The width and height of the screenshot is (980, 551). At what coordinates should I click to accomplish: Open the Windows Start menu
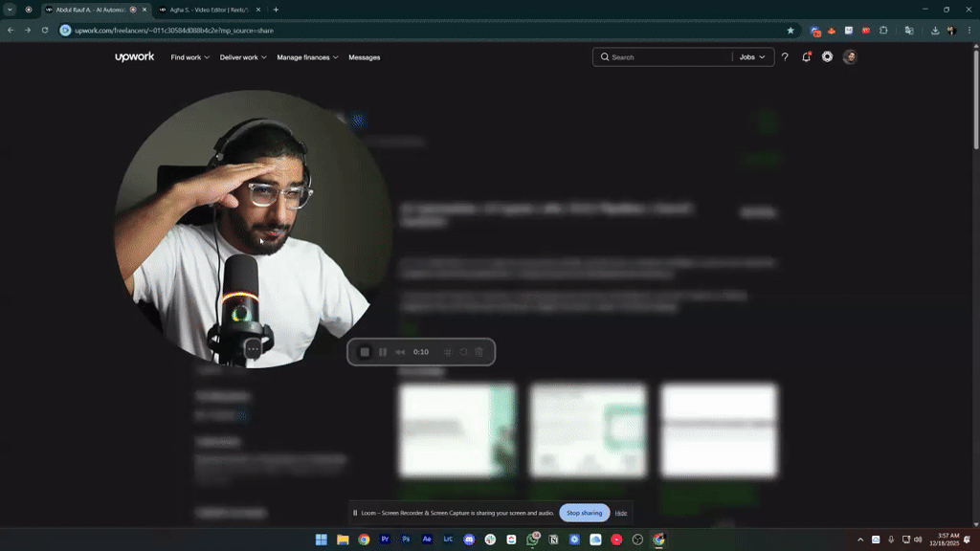(322, 540)
